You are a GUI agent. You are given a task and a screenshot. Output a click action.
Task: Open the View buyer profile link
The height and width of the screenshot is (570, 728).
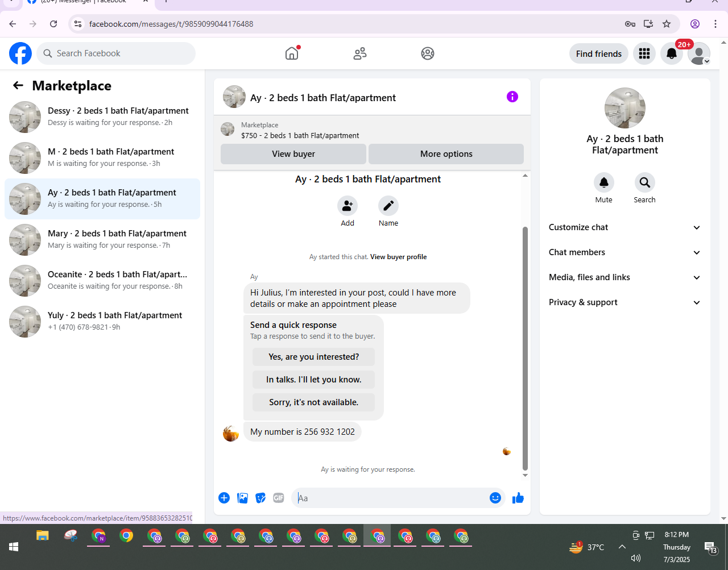(x=398, y=257)
